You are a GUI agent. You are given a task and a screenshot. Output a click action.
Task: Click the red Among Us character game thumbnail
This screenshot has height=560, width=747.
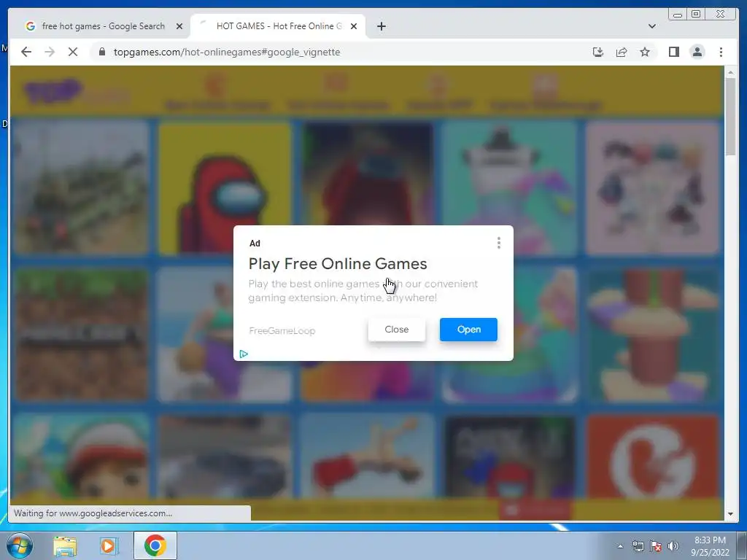(x=225, y=188)
